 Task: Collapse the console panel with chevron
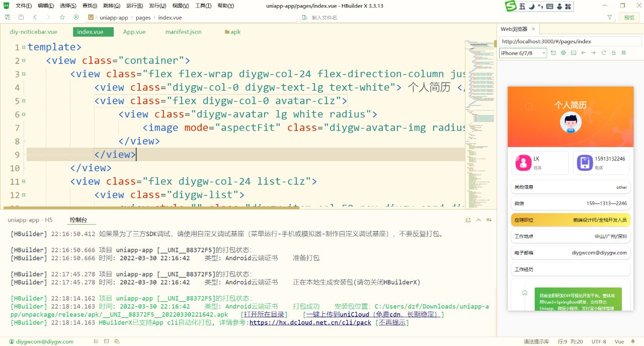(479, 220)
